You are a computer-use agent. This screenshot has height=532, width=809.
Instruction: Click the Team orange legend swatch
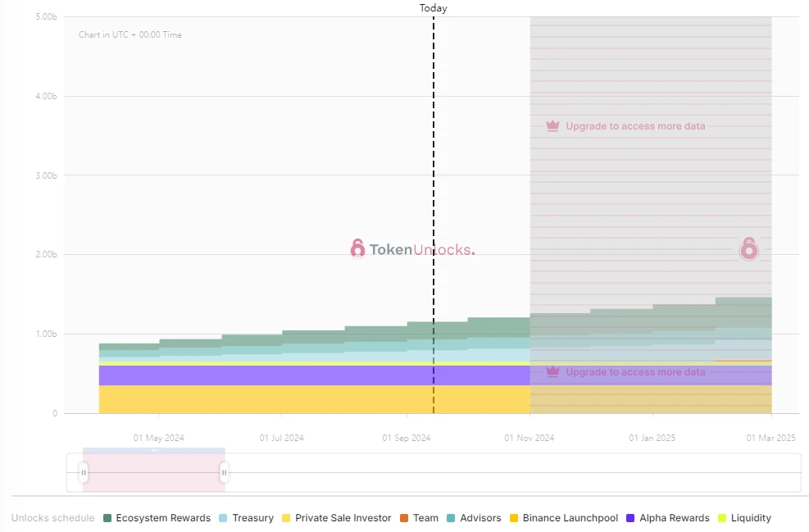coord(403,518)
